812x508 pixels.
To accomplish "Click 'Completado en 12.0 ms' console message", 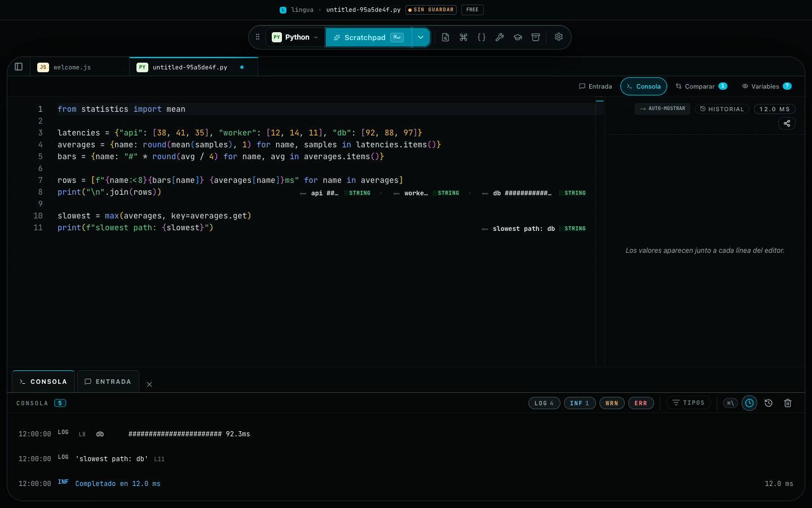I will click(x=118, y=484).
